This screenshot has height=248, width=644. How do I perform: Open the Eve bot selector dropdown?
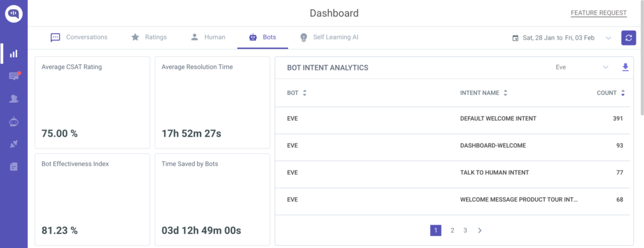pos(582,67)
